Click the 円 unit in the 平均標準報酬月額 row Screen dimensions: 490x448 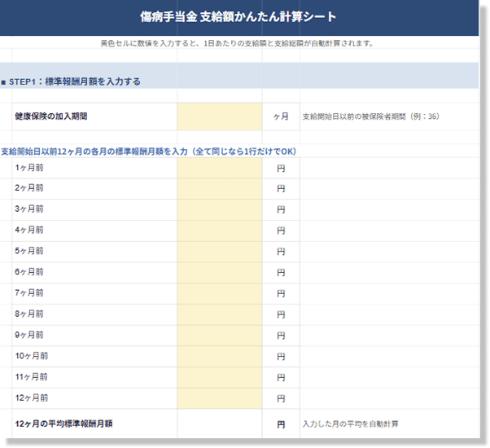tap(281, 424)
